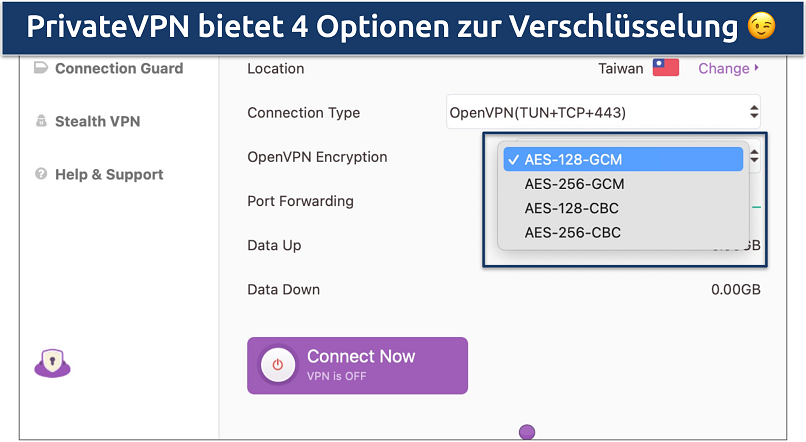
Task: Pick the AES-256-CBC option
Action: tap(572, 233)
